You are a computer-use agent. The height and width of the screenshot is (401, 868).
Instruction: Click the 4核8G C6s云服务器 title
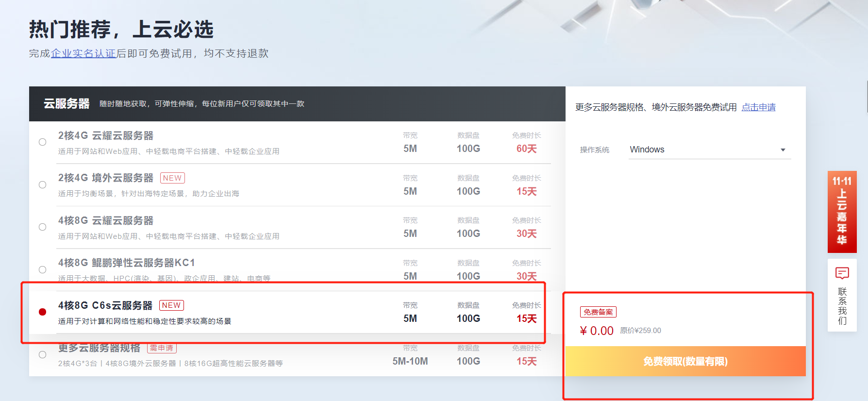click(x=105, y=305)
